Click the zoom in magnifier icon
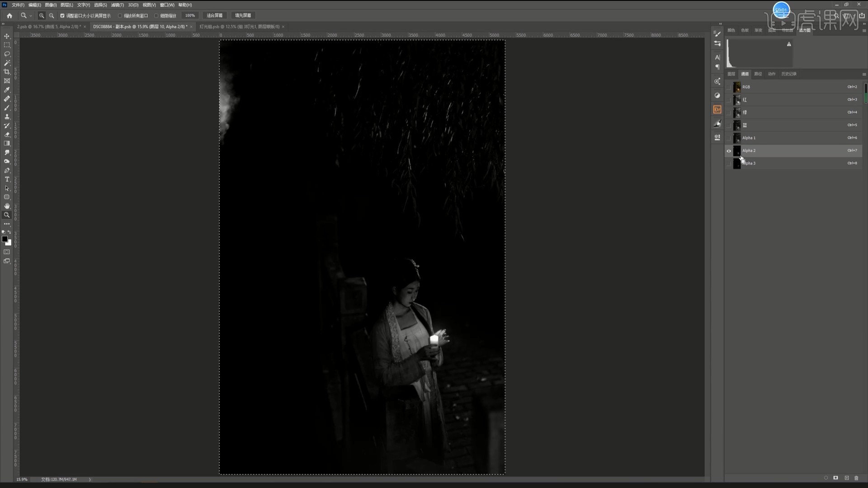868x488 pixels. [x=42, y=15]
